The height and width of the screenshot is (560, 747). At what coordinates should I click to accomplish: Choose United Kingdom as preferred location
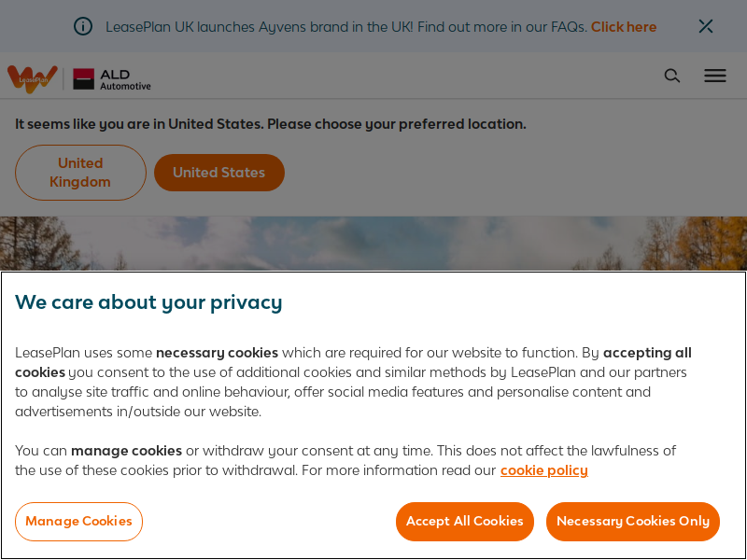(x=80, y=173)
